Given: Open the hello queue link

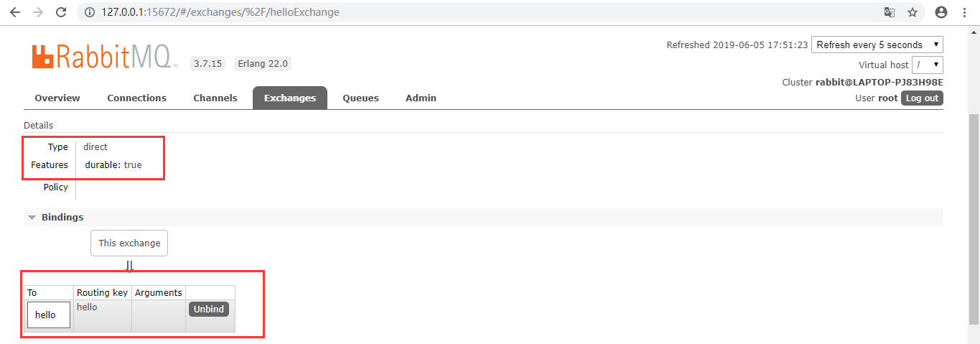Looking at the screenshot, I should [45, 315].
